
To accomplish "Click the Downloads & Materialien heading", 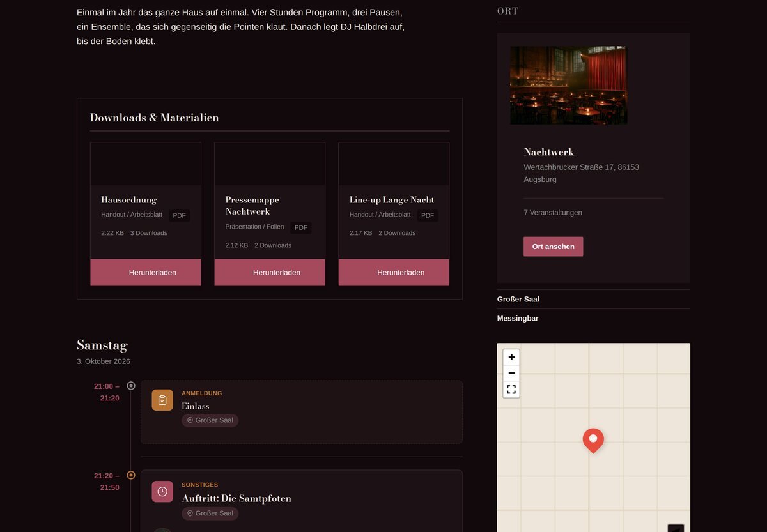I will [x=154, y=118].
